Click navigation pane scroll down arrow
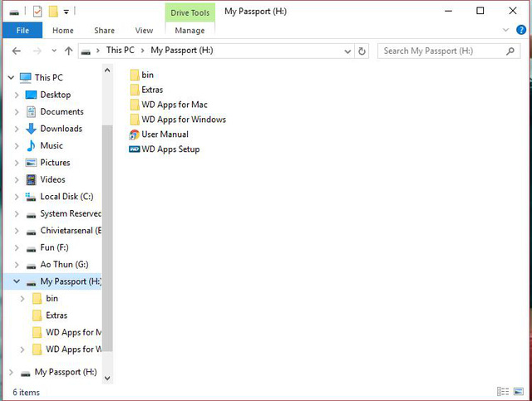 coord(107,378)
